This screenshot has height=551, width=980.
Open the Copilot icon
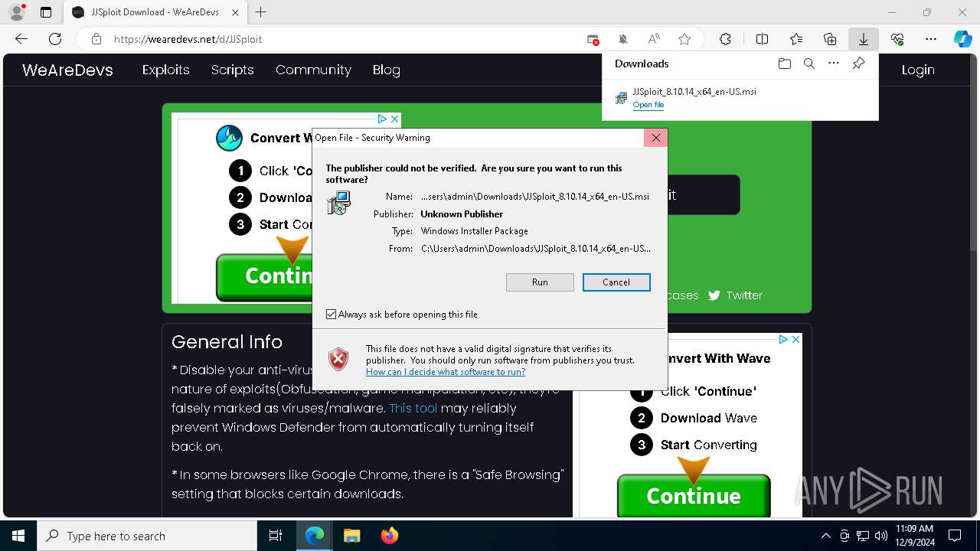coord(963,39)
